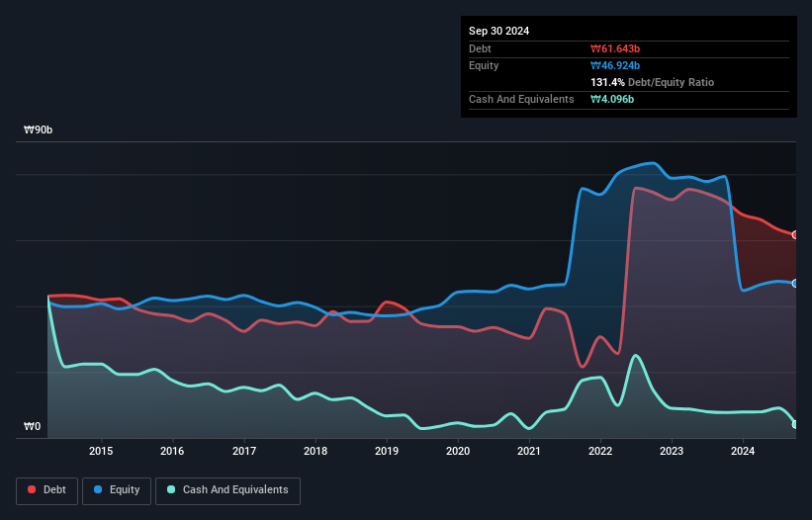Click the ₩61.643b debt value
Image resolution: width=812 pixels, height=520 pixels.
point(615,48)
